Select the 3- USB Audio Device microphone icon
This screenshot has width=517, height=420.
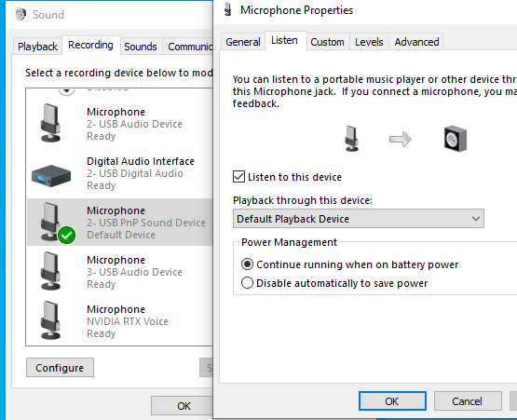[x=50, y=271]
